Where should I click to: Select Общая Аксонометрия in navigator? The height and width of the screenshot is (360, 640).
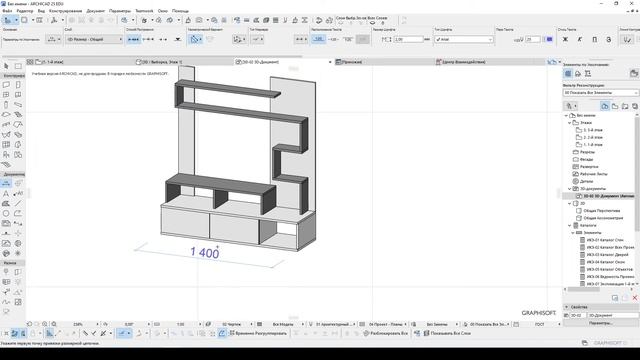(x=603, y=218)
